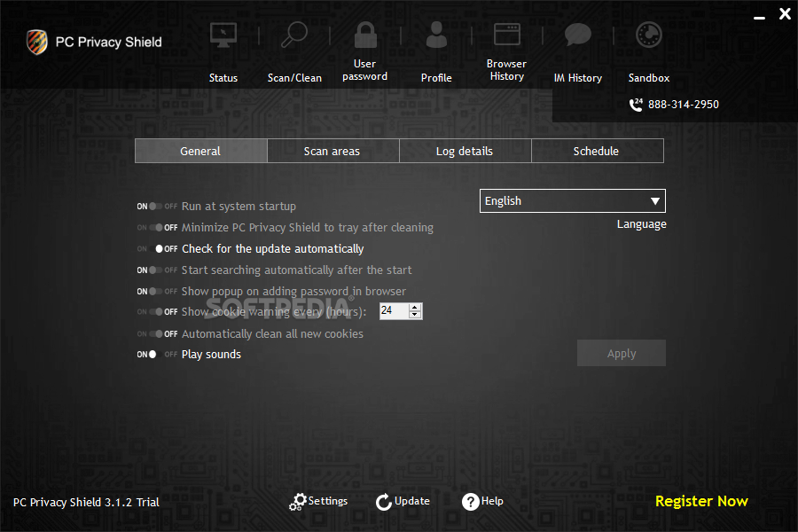Toggle Start searching automatically after the start
Image resolution: width=798 pixels, height=532 pixels.
click(x=157, y=270)
